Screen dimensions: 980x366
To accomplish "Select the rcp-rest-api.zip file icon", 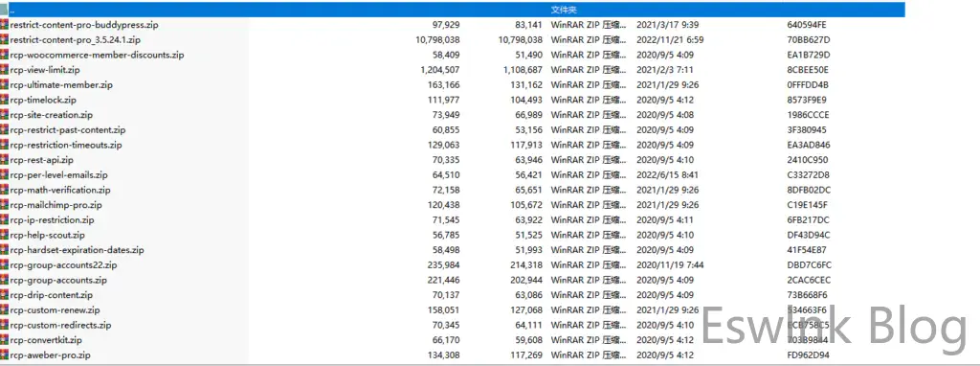I will [5, 160].
